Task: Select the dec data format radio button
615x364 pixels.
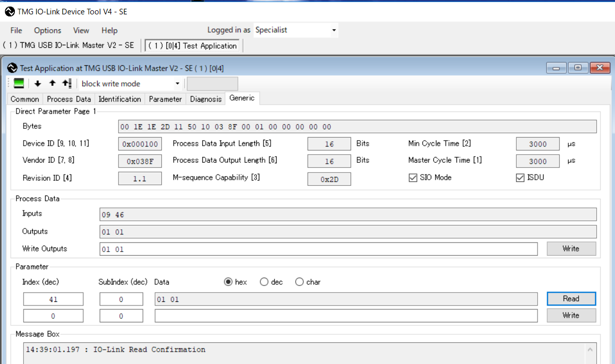Action: 264,282
